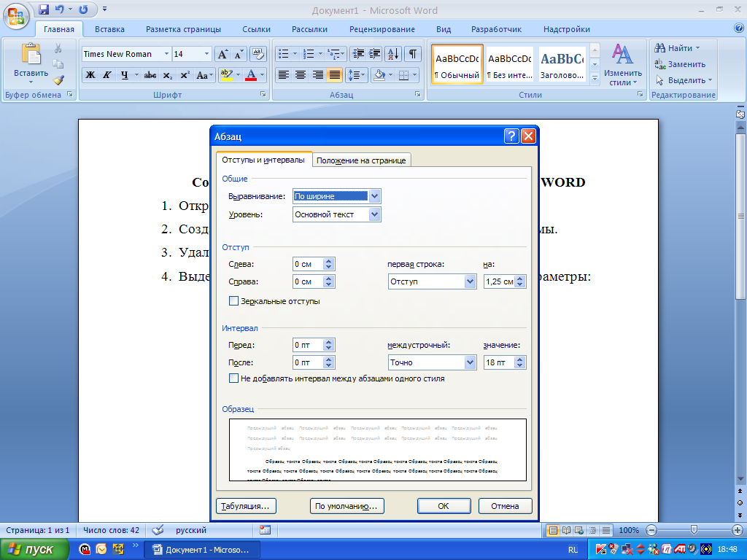This screenshot has height=560, width=747.
Task: Click the Перед spacing field
Action: [x=308, y=345]
